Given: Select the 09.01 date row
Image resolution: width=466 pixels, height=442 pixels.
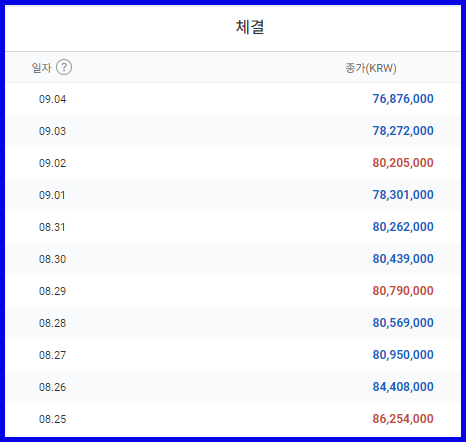Looking at the screenshot, I should [233, 195].
